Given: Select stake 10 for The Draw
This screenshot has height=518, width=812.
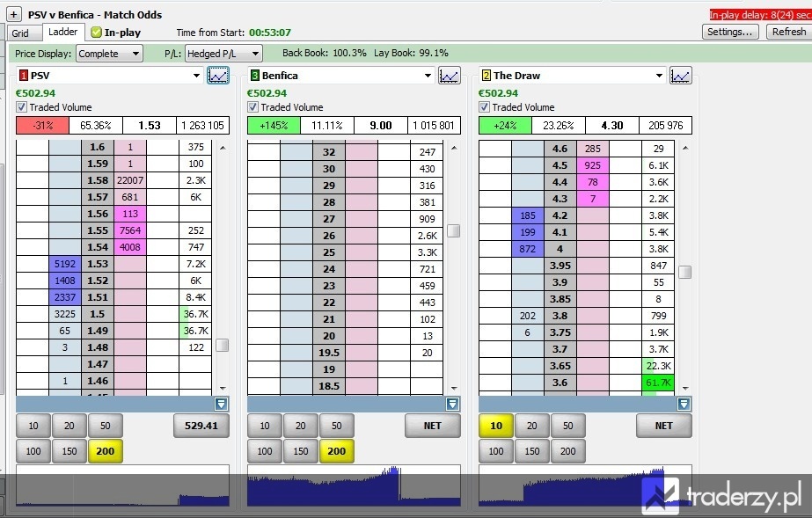Looking at the screenshot, I should (x=496, y=426).
